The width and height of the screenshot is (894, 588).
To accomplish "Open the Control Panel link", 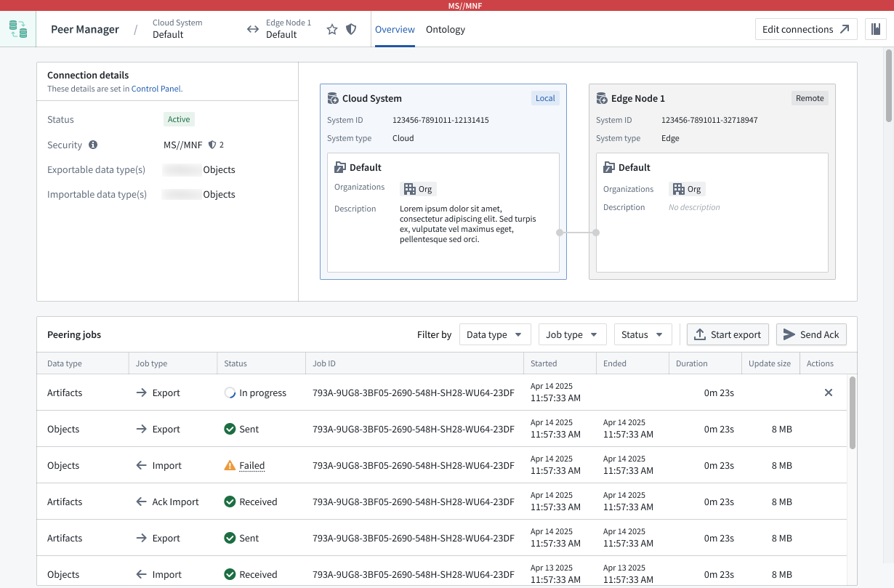I will [x=156, y=88].
